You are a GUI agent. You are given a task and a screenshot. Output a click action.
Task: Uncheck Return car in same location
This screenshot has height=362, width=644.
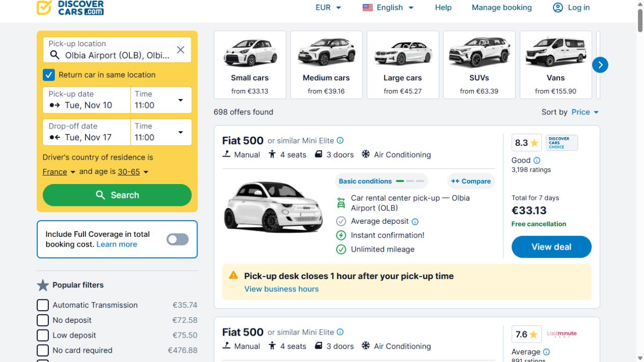pos(48,75)
